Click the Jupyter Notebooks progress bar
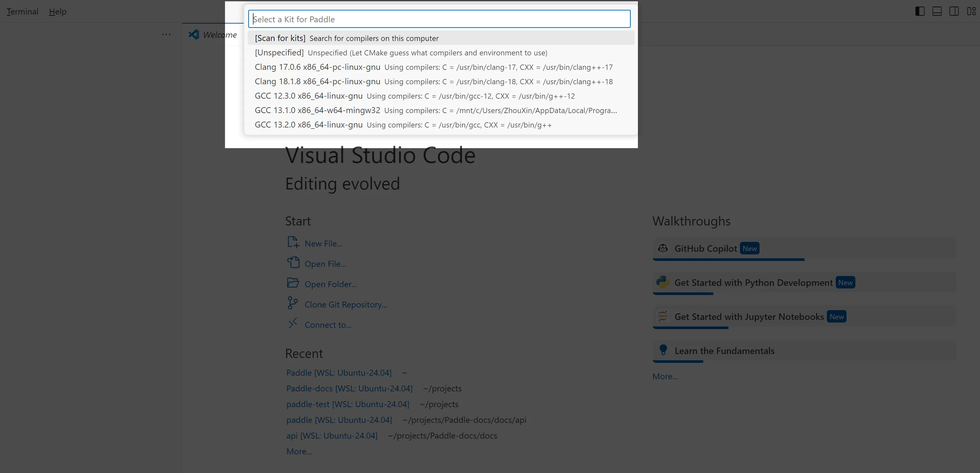980x473 pixels. pyautogui.click(x=690, y=328)
